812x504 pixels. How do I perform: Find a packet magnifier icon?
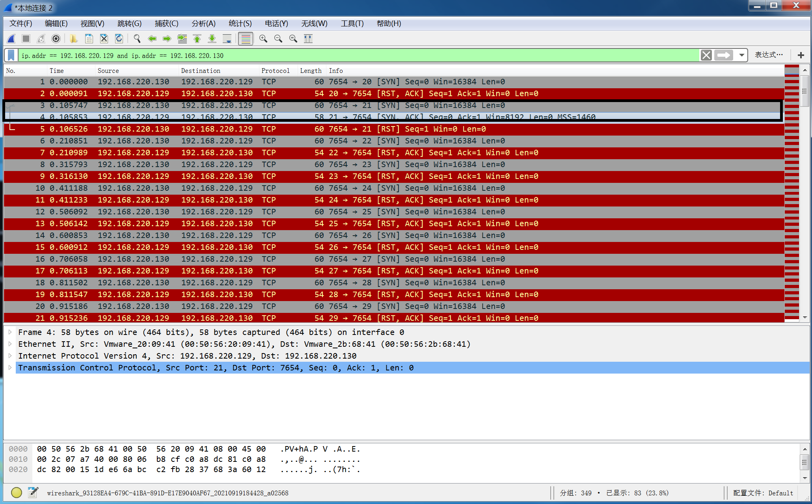pyautogui.click(x=137, y=39)
